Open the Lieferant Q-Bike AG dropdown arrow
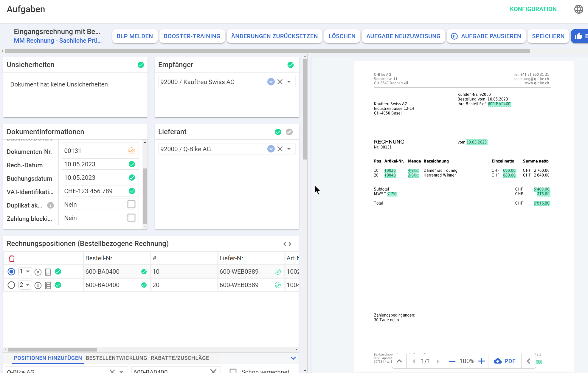Screen dimensions: 588x373 click(x=289, y=149)
